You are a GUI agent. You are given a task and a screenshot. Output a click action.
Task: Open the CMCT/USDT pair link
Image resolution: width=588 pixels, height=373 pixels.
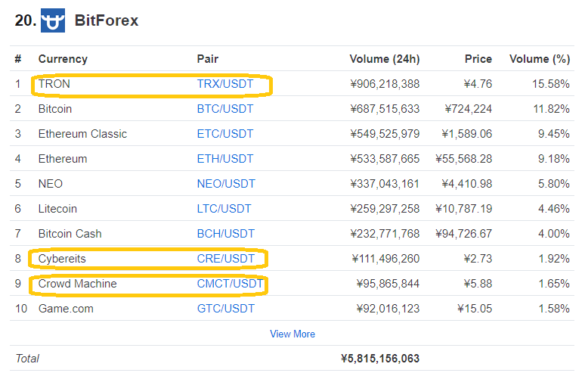(x=230, y=284)
